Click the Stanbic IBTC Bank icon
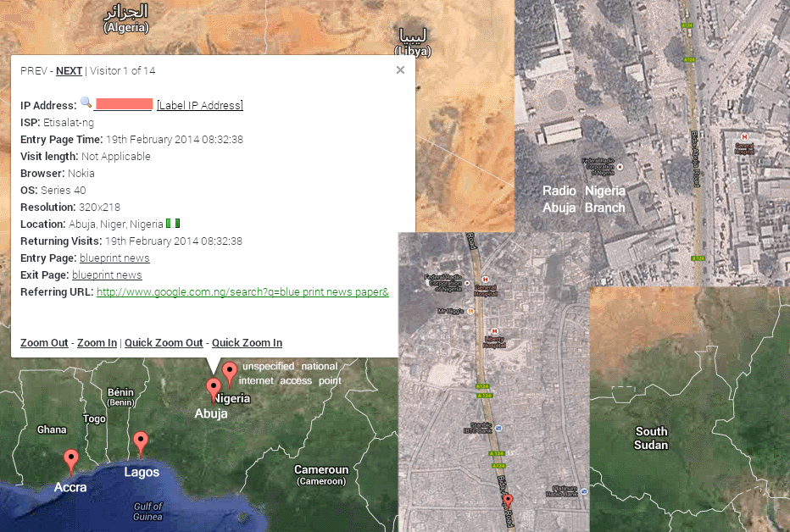The height and width of the screenshot is (532, 790). 498,428
